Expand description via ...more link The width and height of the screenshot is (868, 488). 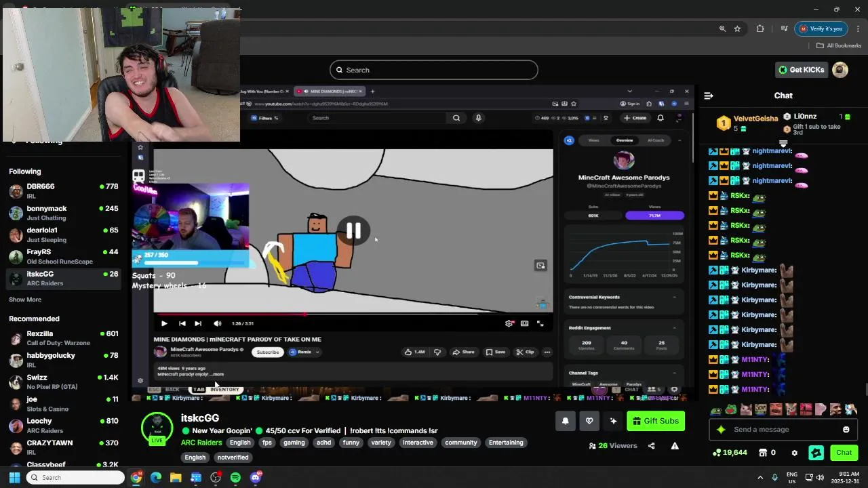pos(217,374)
